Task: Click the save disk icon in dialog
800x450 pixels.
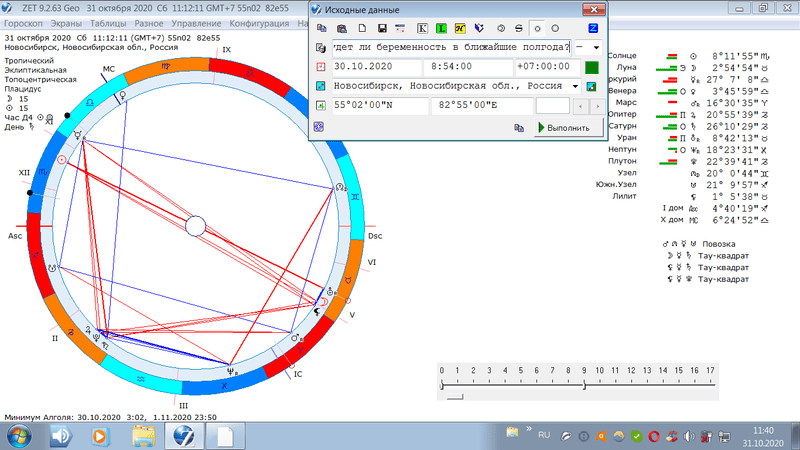Action: pos(382,27)
